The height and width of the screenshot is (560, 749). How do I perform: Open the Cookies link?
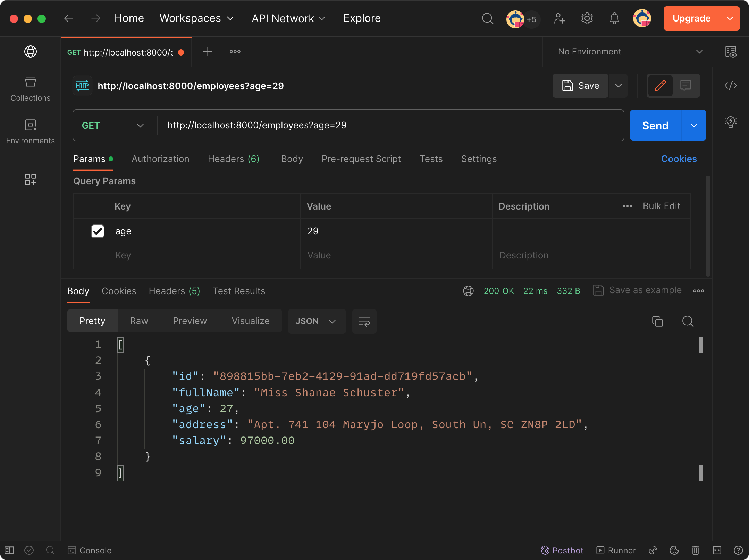coord(679,159)
